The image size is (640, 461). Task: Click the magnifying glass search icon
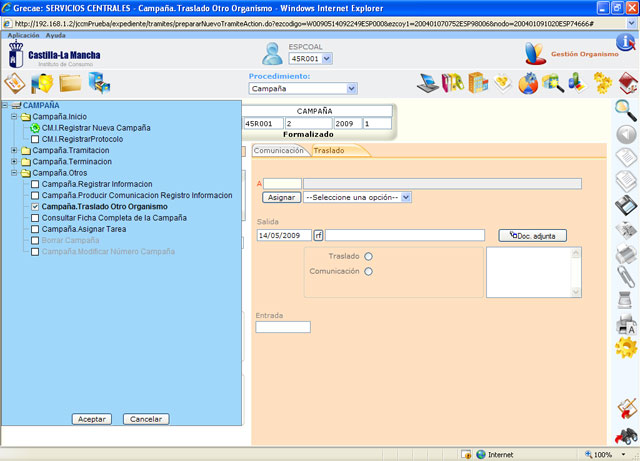pos(626,109)
